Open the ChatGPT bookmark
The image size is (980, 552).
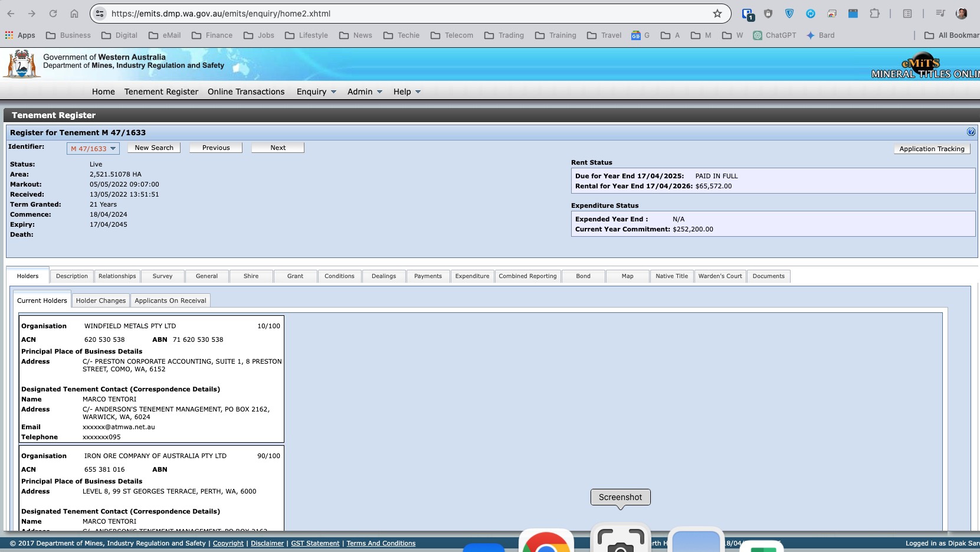coord(775,35)
